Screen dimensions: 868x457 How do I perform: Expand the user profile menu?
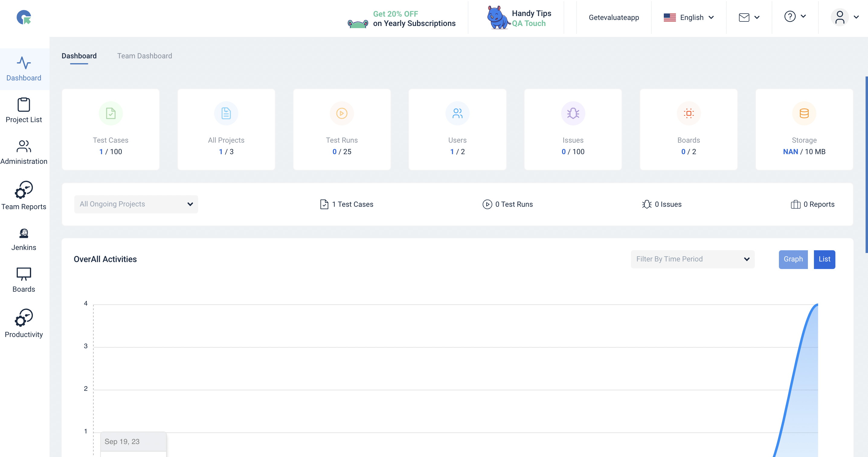pos(844,17)
